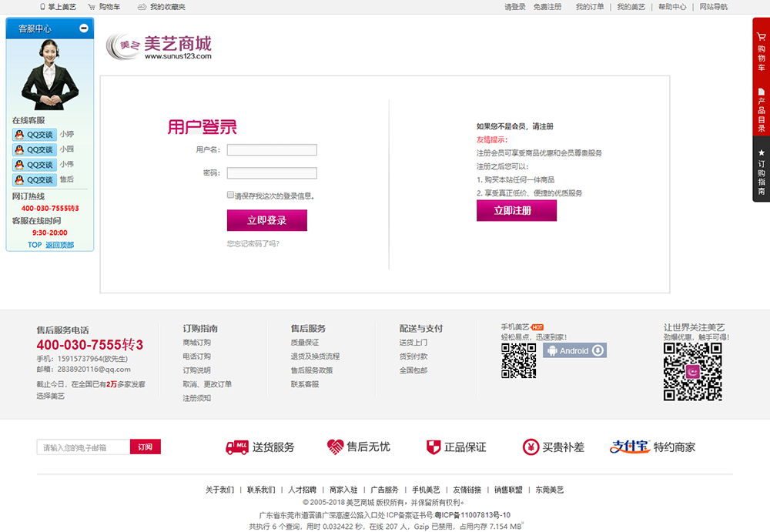Open 帮助中心 in the top bar
This screenshot has height=532, width=770.
[672, 7]
